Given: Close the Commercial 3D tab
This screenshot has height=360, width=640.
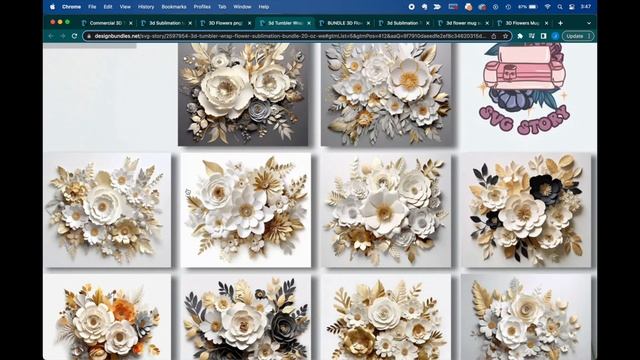Looking at the screenshot, I should pos(131,23).
